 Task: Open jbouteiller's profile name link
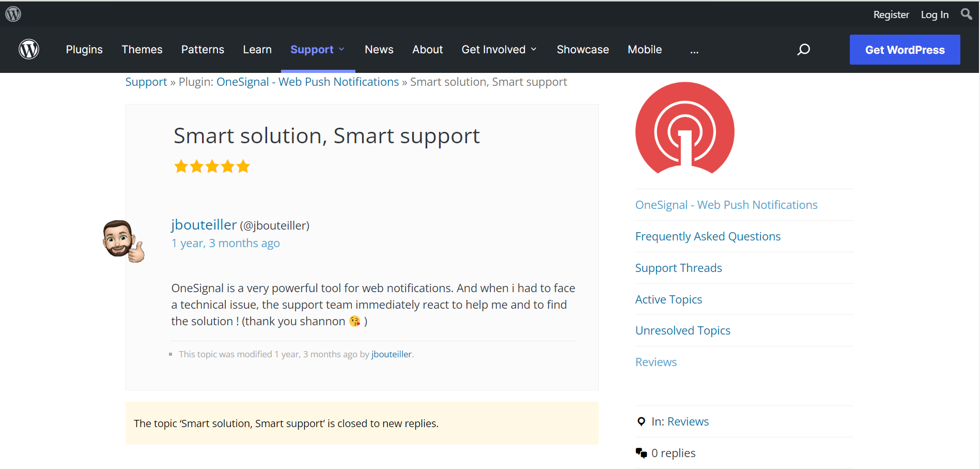click(x=204, y=224)
